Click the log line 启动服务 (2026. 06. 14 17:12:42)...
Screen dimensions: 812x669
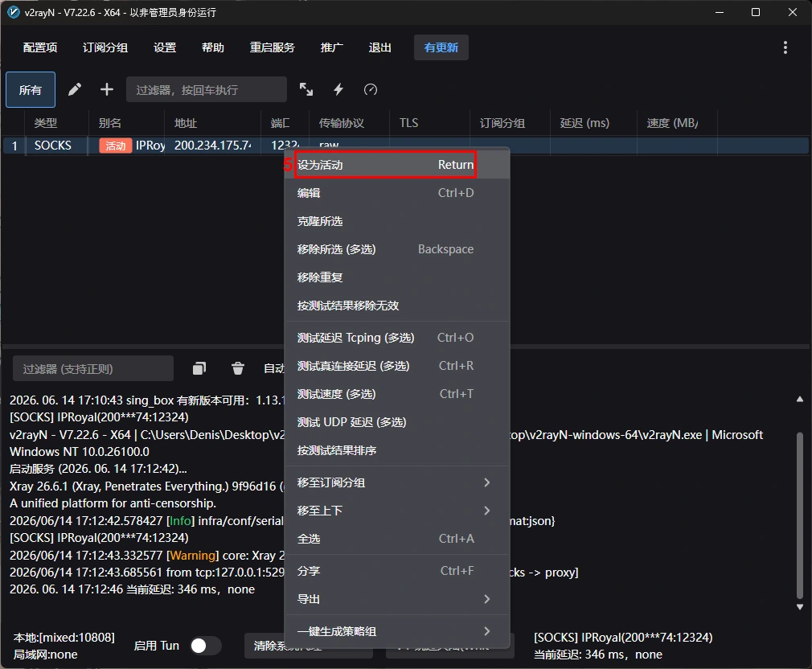pyautogui.click(x=98, y=469)
